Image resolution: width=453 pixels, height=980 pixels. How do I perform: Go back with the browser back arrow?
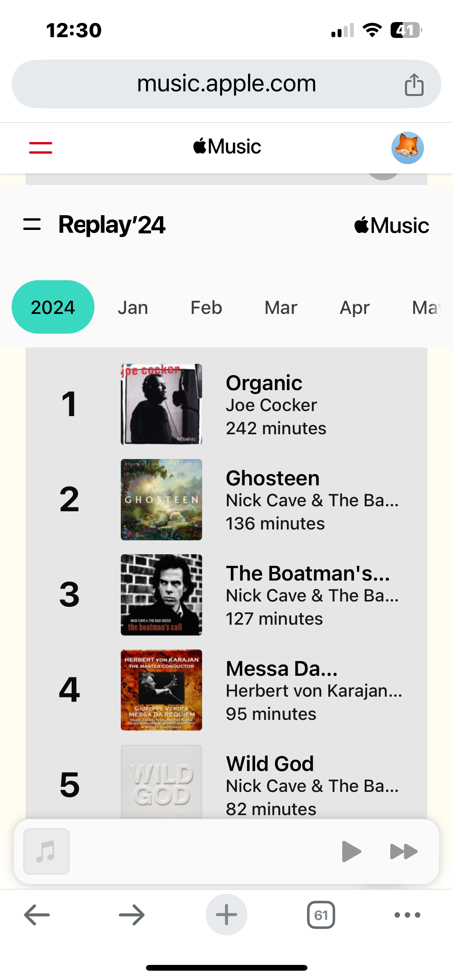pos(37,915)
